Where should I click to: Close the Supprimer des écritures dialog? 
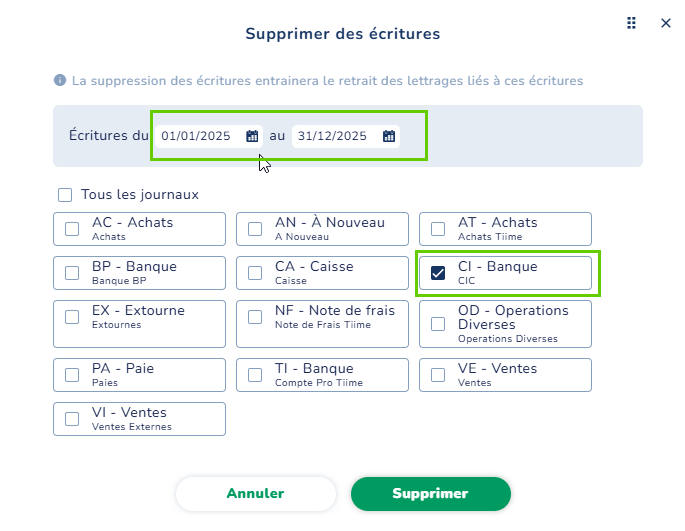click(666, 23)
